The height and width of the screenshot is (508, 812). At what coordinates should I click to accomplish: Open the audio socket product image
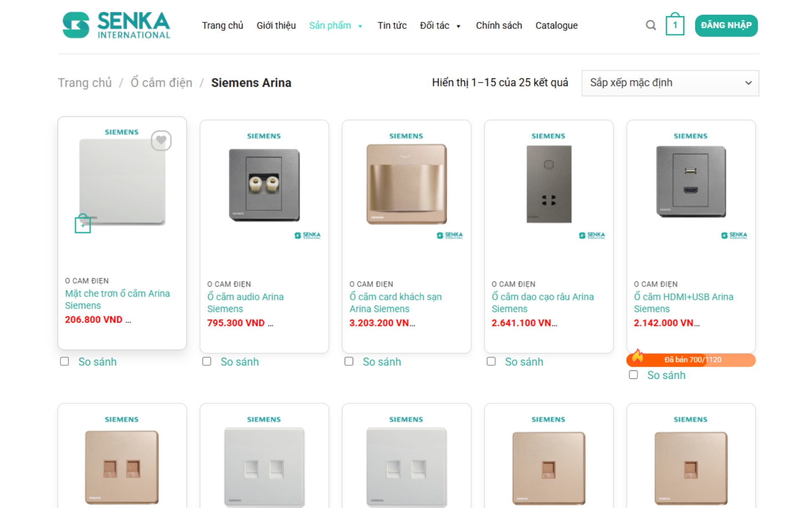point(264,185)
